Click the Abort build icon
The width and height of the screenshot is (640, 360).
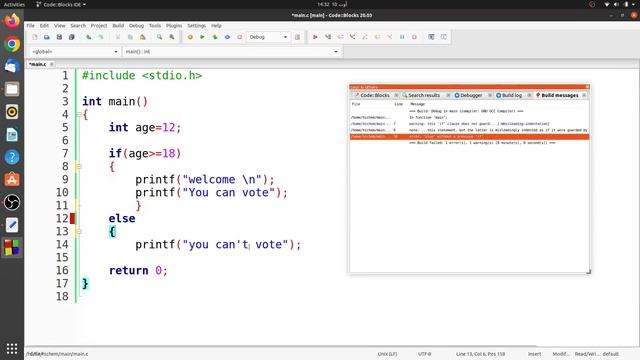tap(240, 37)
